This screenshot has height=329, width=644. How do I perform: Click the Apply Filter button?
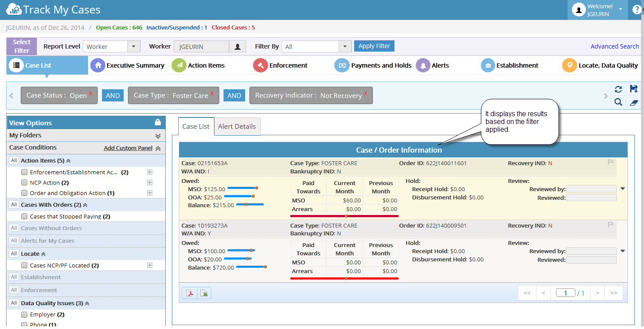[x=374, y=46]
